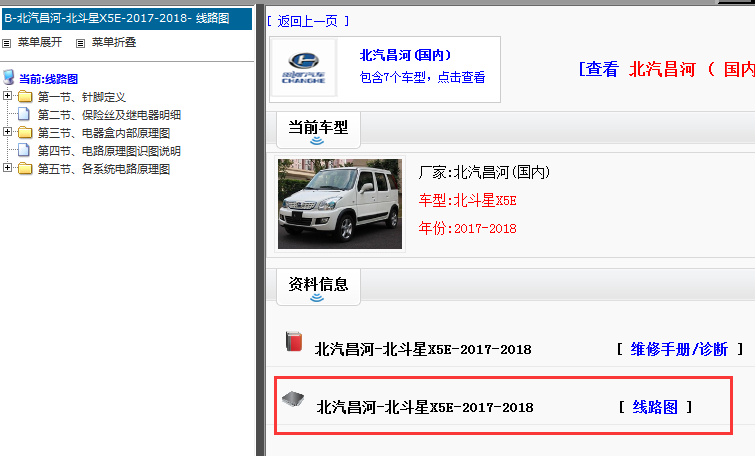
Task: Click the chevron under 资料信息
Action: pos(317,298)
